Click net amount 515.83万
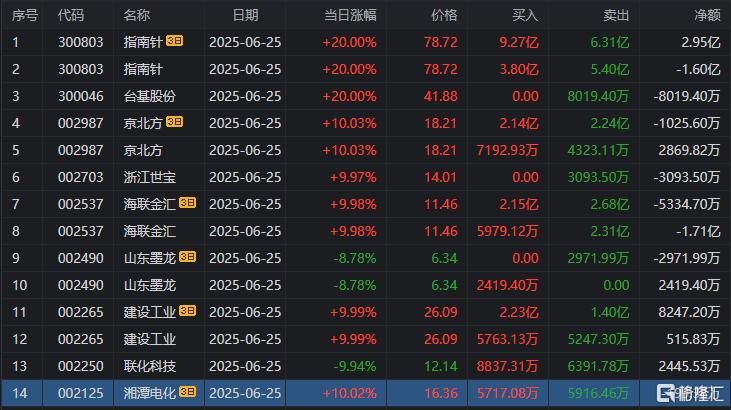Screen dimensions: 731x410 [x=694, y=340]
